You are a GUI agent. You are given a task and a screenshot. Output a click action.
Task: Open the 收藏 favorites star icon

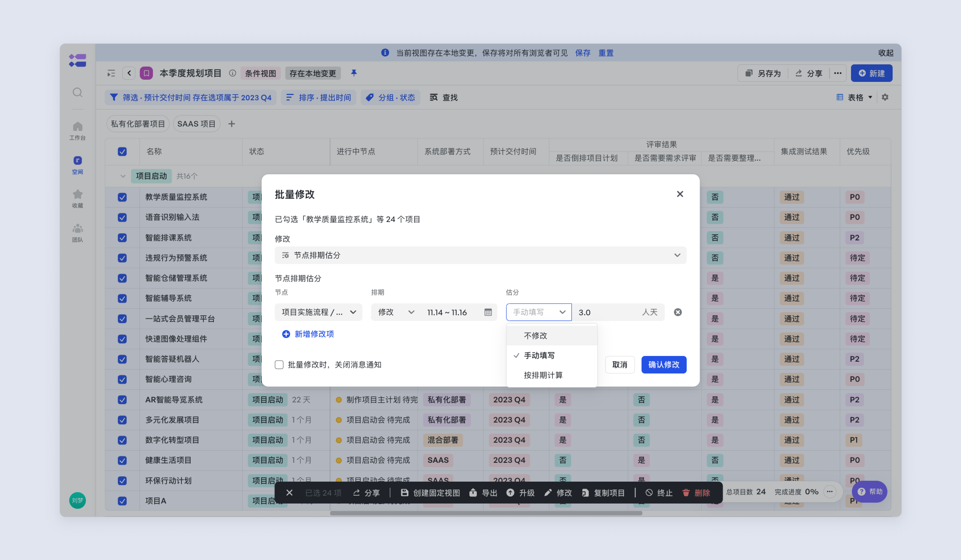[x=77, y=199]
